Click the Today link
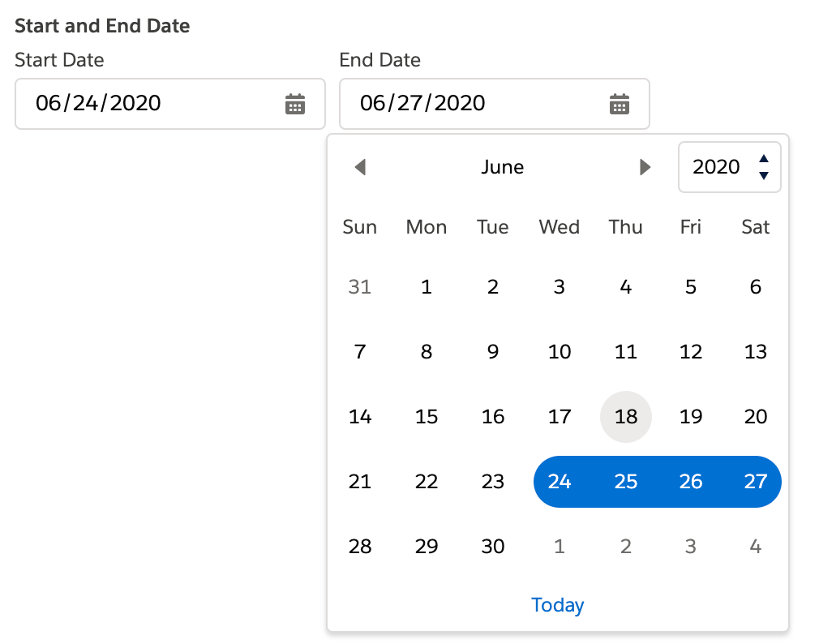 [x=557, y=605]
